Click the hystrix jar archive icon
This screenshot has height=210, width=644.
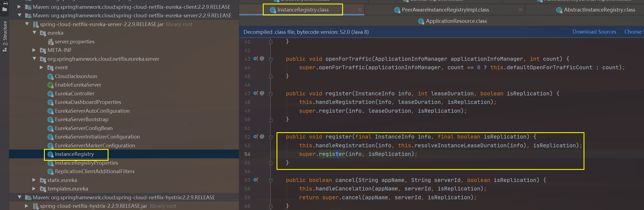click(36, 206)
